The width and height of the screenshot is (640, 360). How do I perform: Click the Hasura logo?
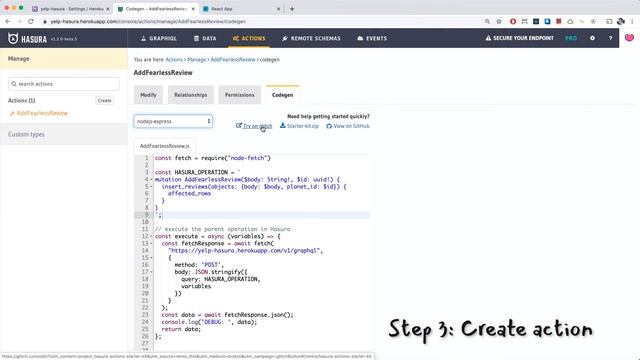pos(27,38)
